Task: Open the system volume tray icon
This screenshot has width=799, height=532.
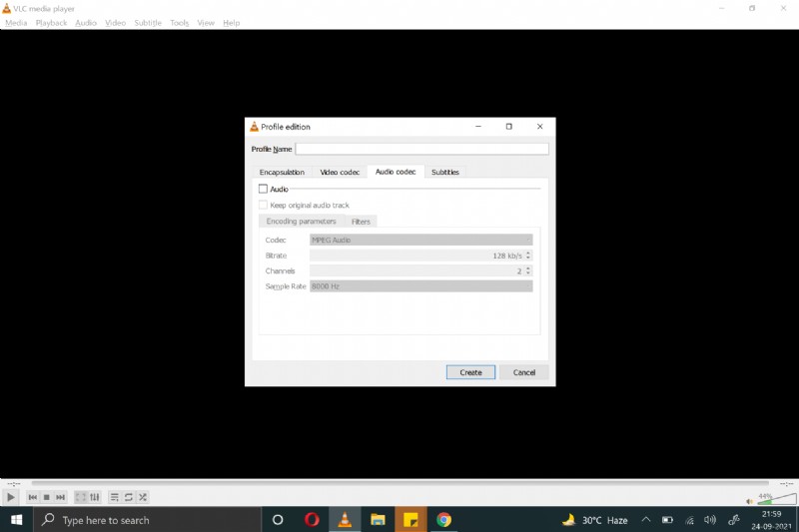Action: pos(710,520)
